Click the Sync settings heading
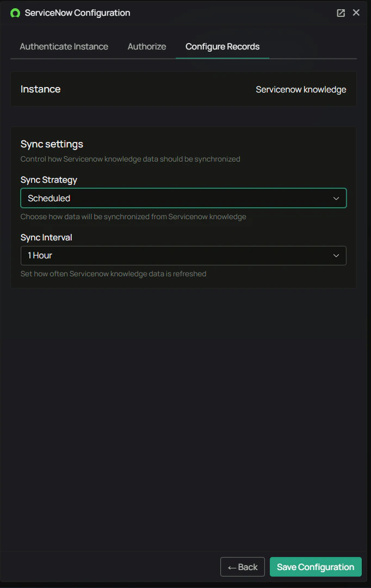 coord(52,144)
